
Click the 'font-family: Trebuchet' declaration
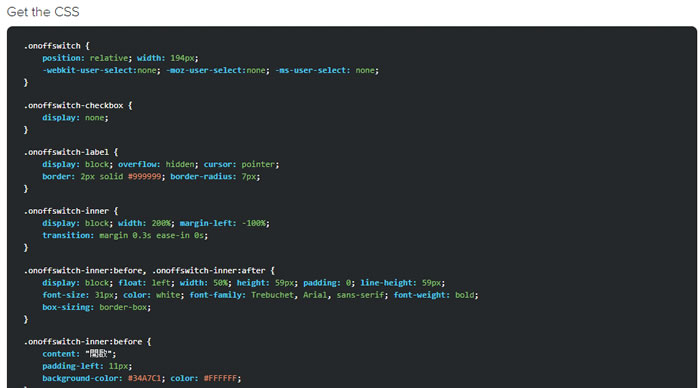(x=242, y=295)
